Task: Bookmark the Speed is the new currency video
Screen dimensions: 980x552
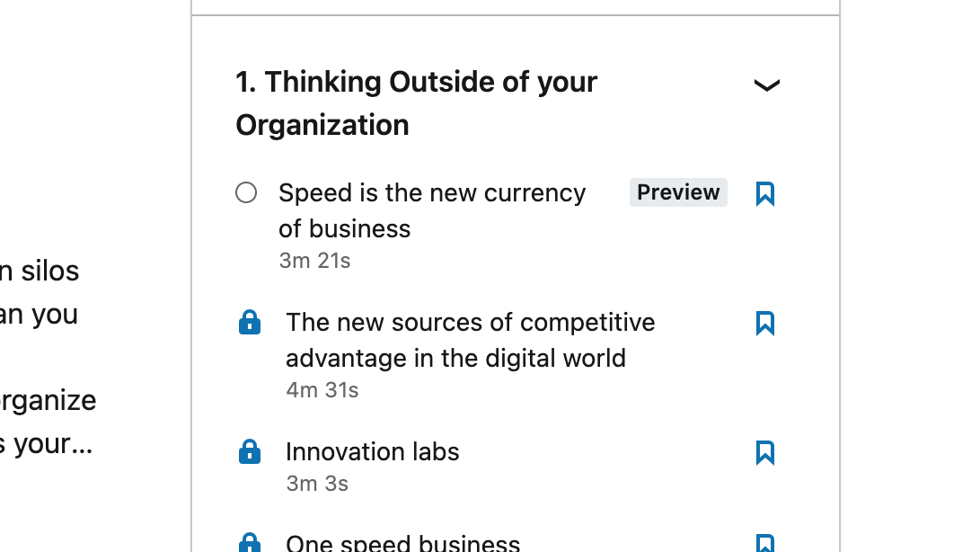Action: (765, 192)
